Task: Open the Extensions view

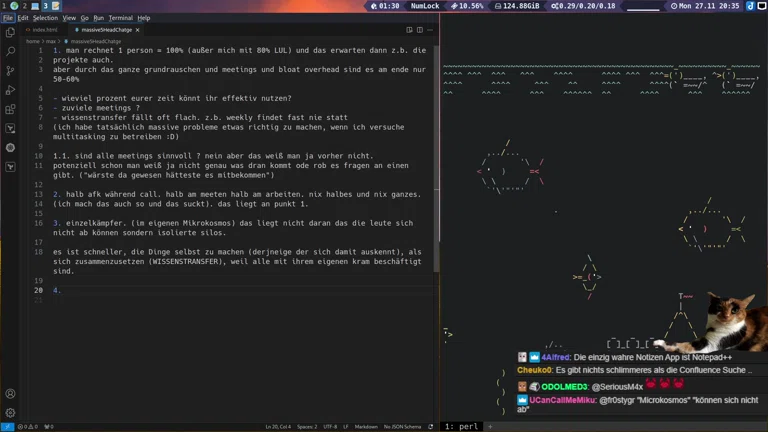Action: click(x=10, y=109)
